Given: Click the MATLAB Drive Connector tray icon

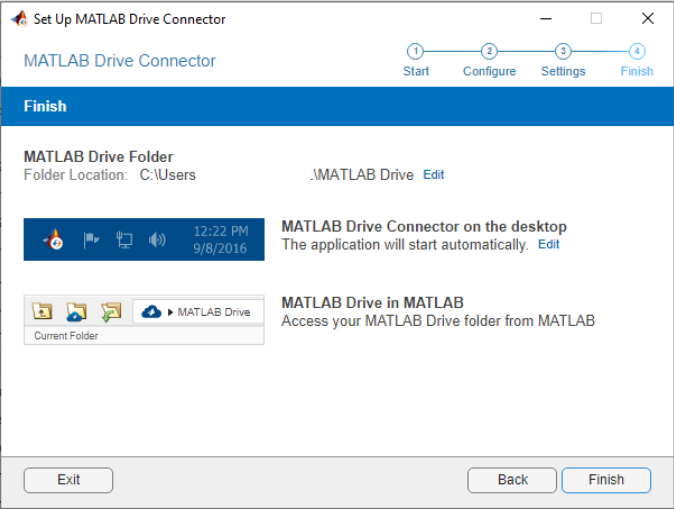Looking at the screenshot, I should click(55, 240).
